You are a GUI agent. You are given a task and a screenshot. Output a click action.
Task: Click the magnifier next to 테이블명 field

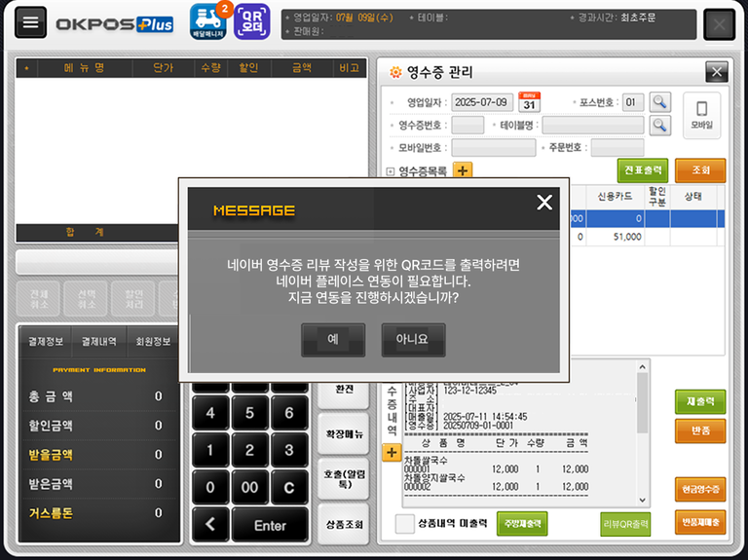tap(660, 125)
